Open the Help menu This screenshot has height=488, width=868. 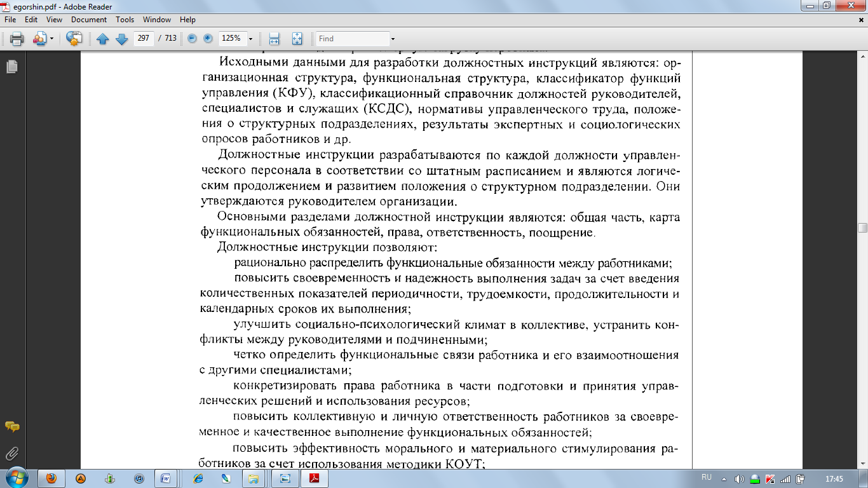point(188,20)
